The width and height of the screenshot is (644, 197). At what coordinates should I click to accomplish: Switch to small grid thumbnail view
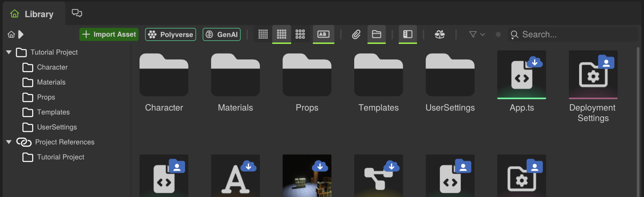[263, 34]
